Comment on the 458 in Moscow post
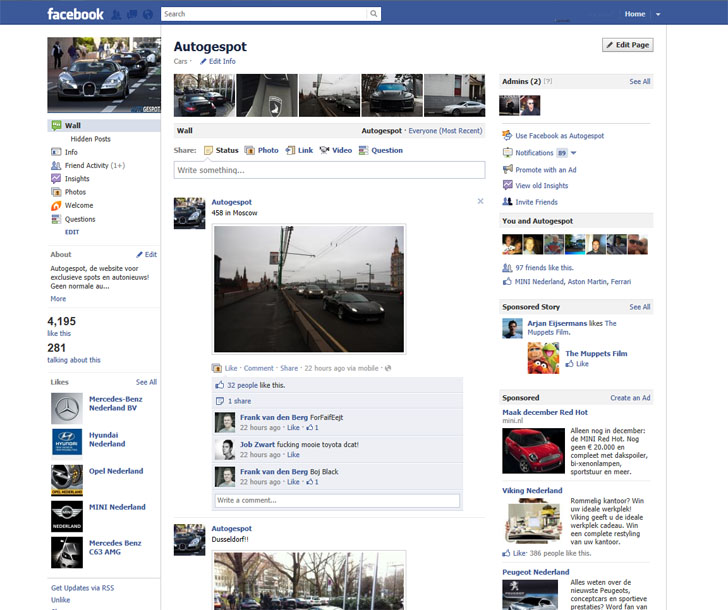728x610 pixels. coord(259,368)
